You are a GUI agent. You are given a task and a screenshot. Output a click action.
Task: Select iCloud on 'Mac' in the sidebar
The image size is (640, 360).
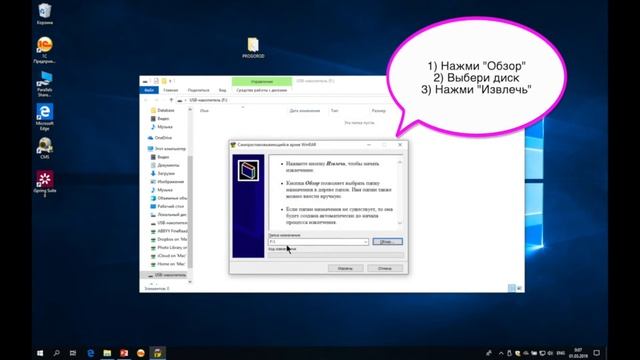click(x=168, y=256)
